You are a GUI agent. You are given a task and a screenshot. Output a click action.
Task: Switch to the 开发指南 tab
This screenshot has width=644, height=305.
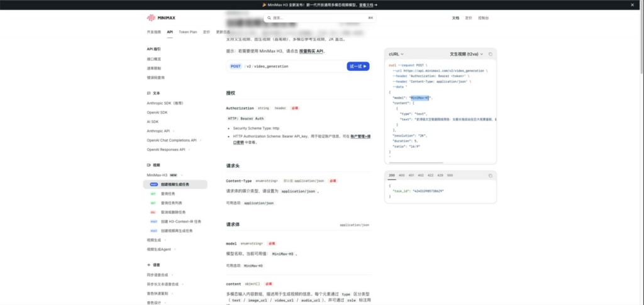pyautogui.click(x=154, y=31)
